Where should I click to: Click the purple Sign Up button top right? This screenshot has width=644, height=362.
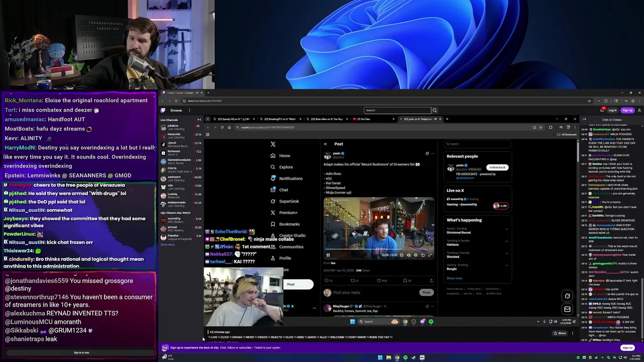click(627, 110)
